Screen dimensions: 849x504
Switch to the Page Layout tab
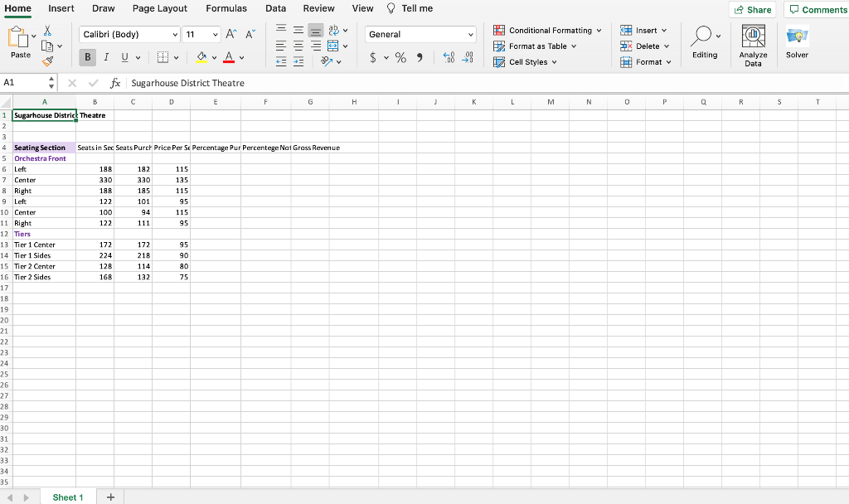point(160,8)
